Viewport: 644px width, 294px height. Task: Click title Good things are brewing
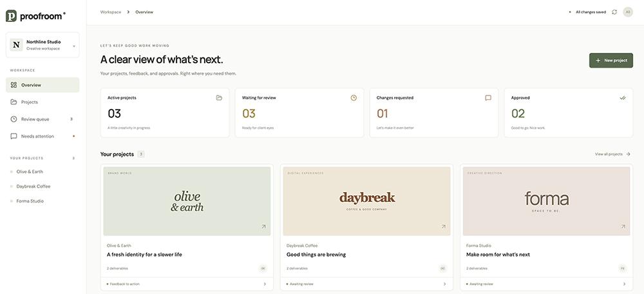(316, 255)
